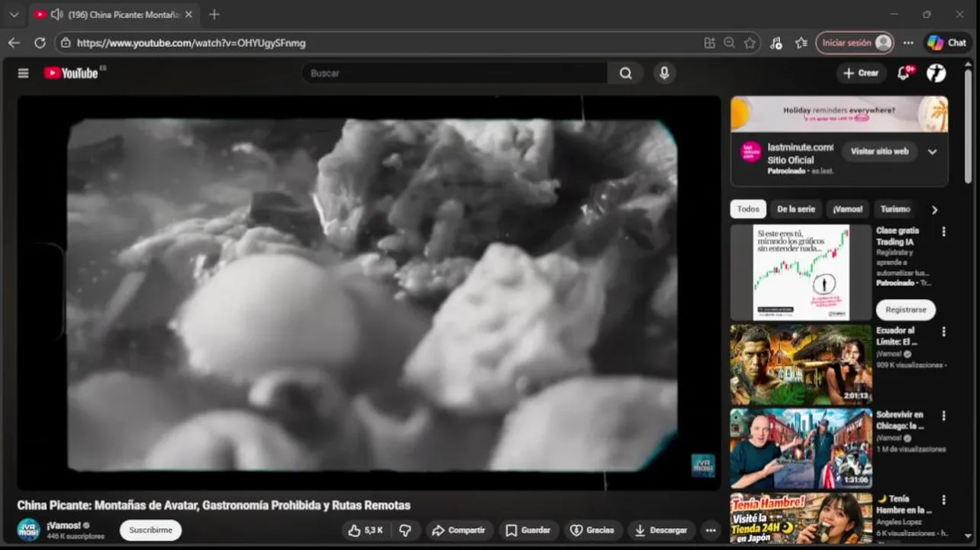The height and width of the screenshot is (550, 980).
Task: Open options for Sobrevivir en Chicago
Action: coord(943,416)
